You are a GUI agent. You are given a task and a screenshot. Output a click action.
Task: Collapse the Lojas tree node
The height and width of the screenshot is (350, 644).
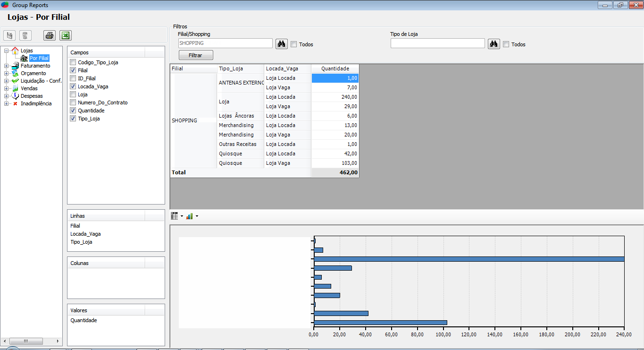tap(6, 51)
